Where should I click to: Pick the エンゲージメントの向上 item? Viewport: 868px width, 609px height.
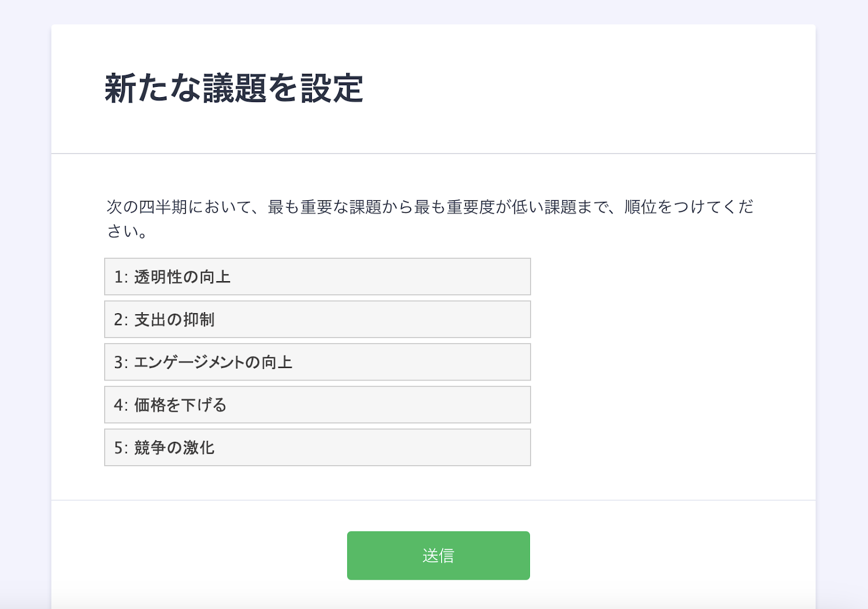tap(317, 362)
